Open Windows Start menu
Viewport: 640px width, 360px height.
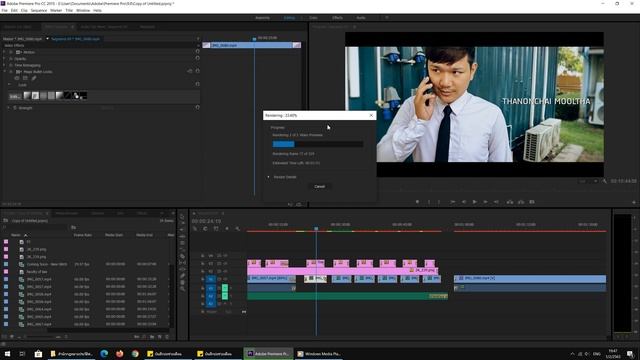pyautogui.click(x=7, y=354)
